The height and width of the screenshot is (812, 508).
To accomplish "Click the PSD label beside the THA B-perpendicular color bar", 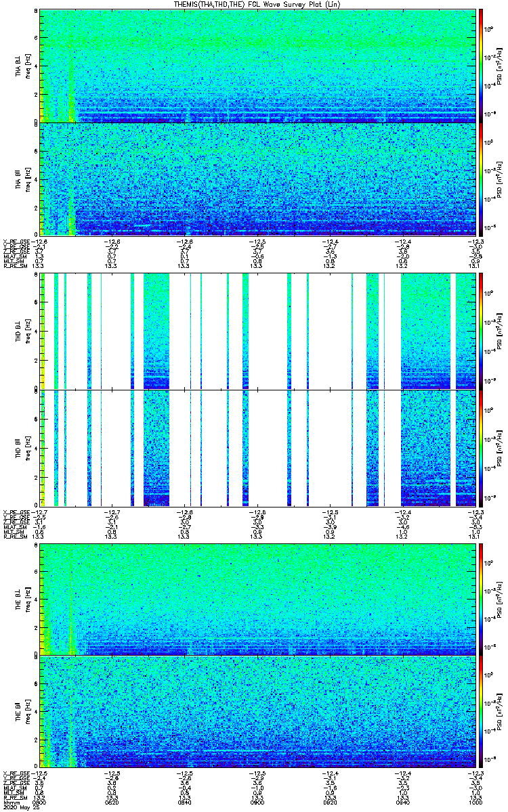I will (x=501, y=66).
